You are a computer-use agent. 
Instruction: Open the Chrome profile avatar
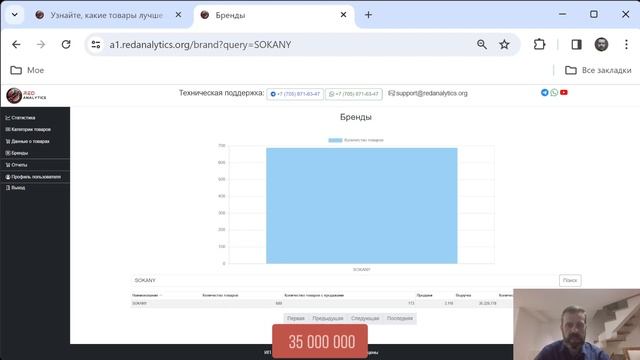pyautogui.click(x=601, y=44)
